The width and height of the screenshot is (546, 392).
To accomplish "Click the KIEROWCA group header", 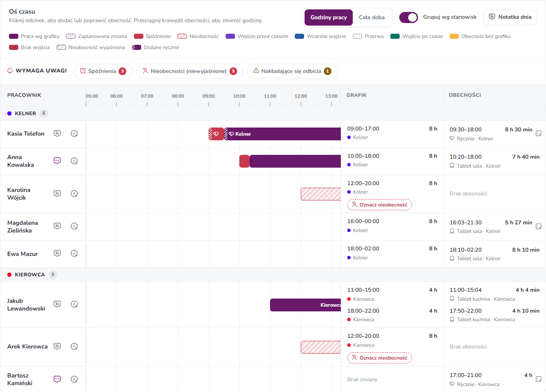I will click(x=273, y=275).
